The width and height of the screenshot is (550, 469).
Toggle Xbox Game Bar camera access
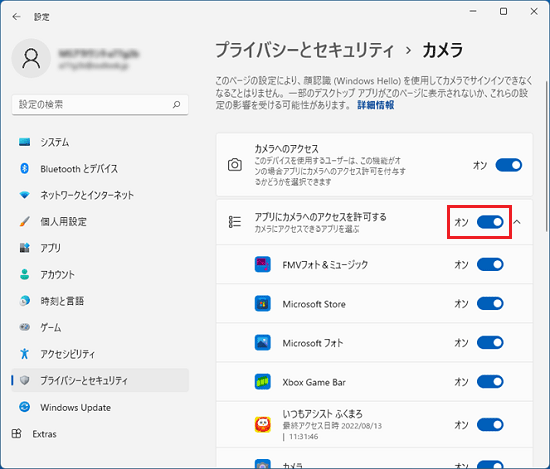tap(490, 382)
